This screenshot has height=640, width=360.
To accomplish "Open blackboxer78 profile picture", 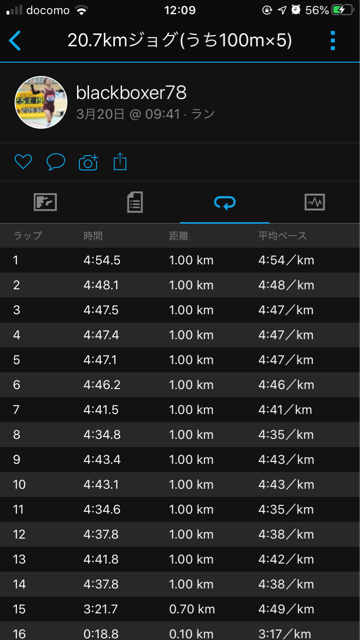I will coord(41,102).
